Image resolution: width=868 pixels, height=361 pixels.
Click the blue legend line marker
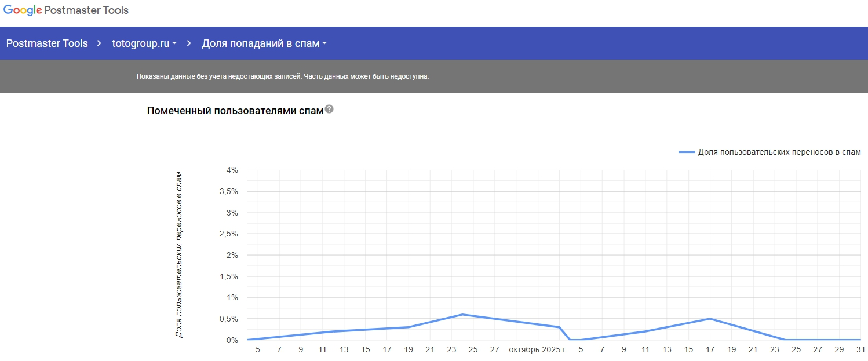pos(686,152)
